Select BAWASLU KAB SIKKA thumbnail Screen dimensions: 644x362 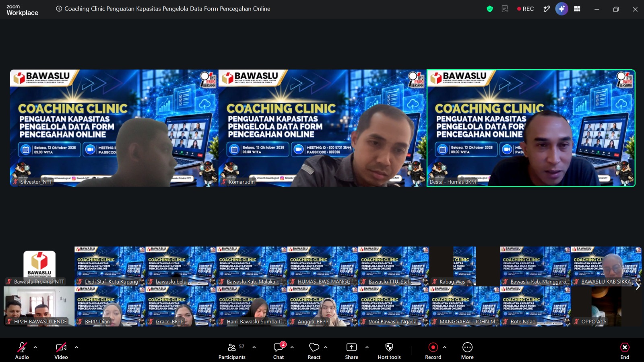click(x=606, y=266)
